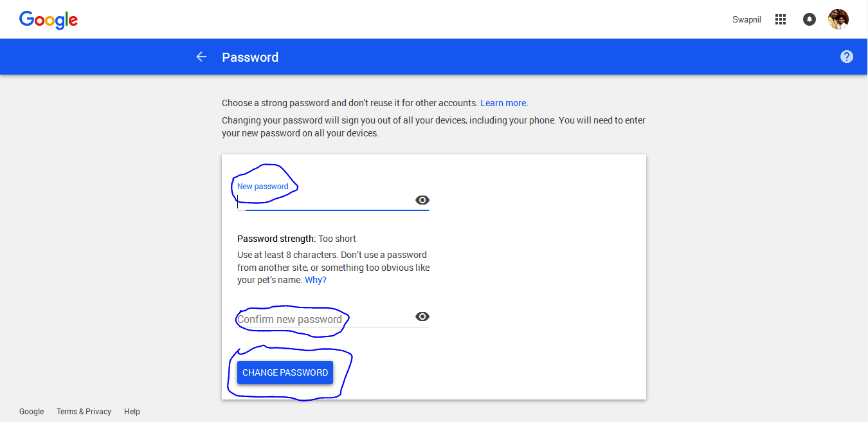This screenshot has width=868, height=422.
Task: Show the new password with eye icon
Action: click(422, 200)
